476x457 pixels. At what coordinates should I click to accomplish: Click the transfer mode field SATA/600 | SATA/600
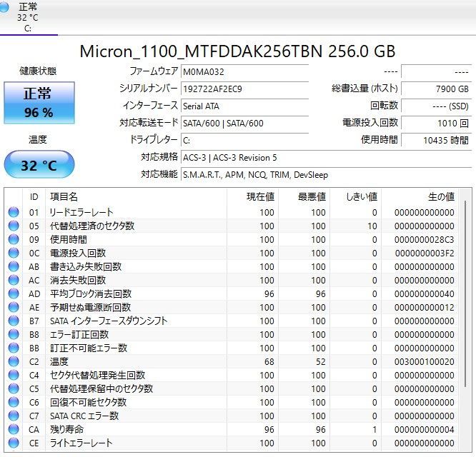[x=244, y=123]
